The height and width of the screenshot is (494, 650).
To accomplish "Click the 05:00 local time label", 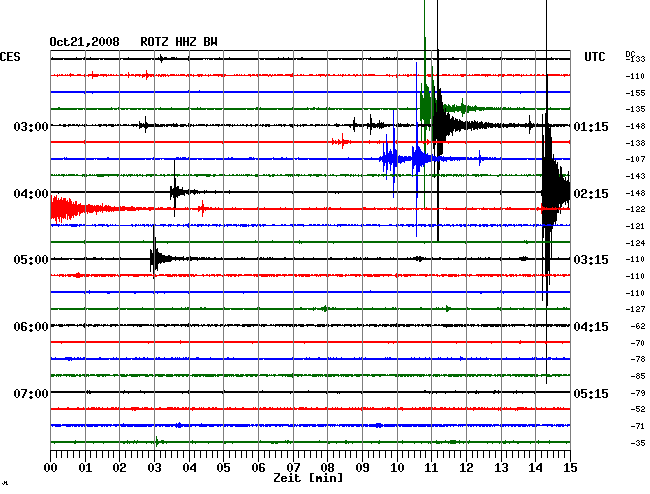I will pyautogui.click(x=31, y=260).
